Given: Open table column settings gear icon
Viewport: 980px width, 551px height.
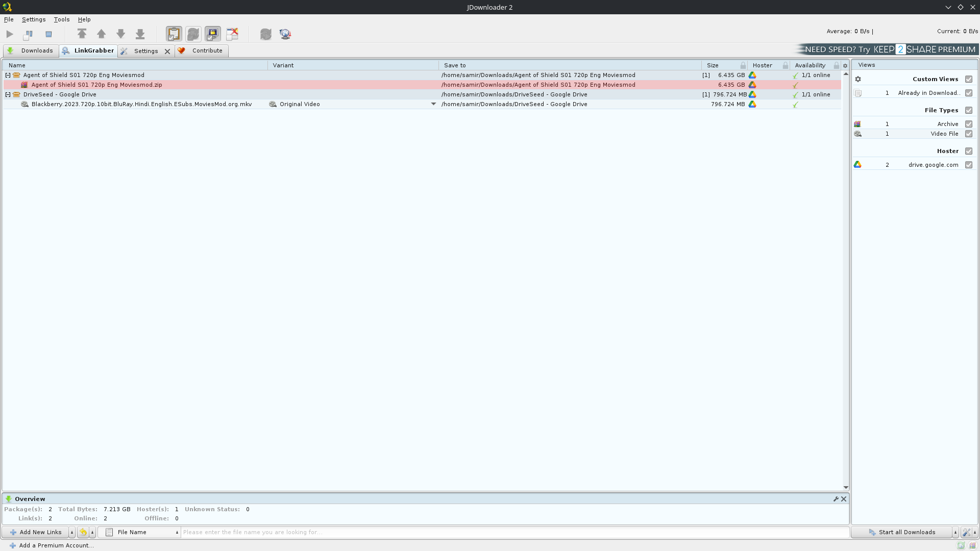Looking at the screenshot, I should [x=845, y=65].
